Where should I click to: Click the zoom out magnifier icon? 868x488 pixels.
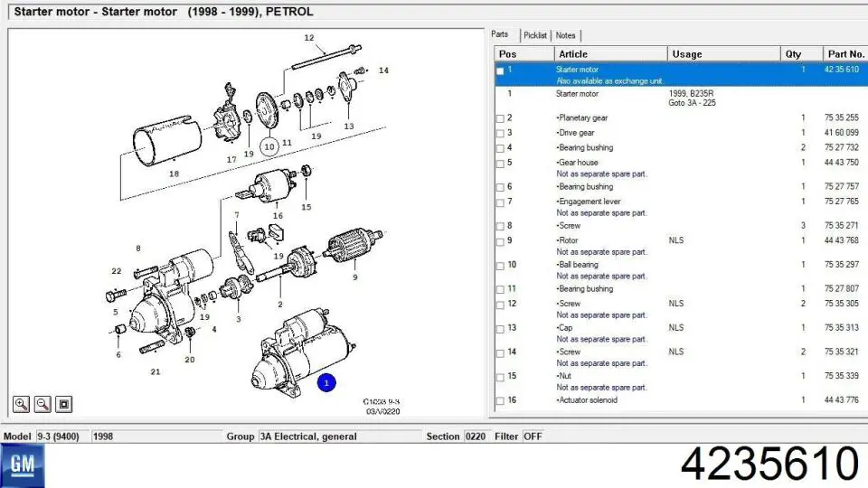pos(42,405)
